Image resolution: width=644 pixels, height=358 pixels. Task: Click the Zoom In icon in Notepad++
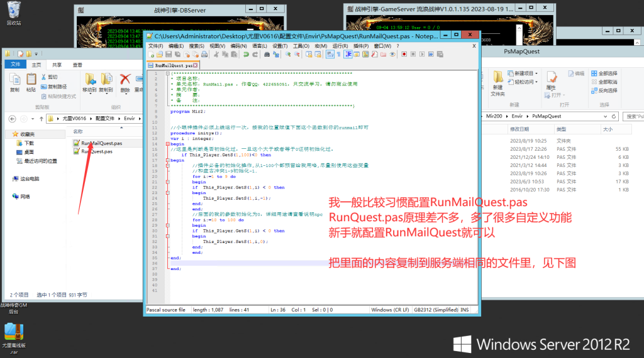coord(288,54)
